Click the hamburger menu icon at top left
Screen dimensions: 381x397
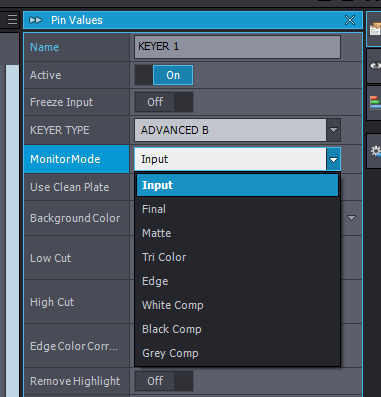coord(12,20)
